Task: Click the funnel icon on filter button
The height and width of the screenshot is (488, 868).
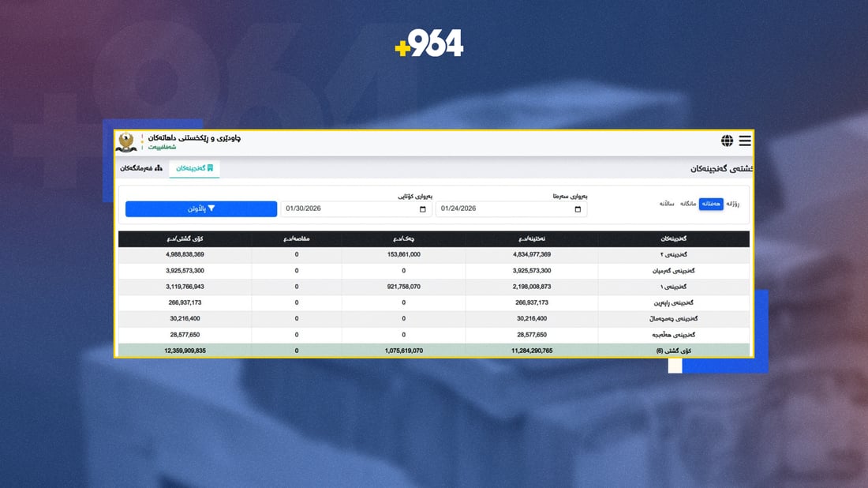Action: coord(211,208)
